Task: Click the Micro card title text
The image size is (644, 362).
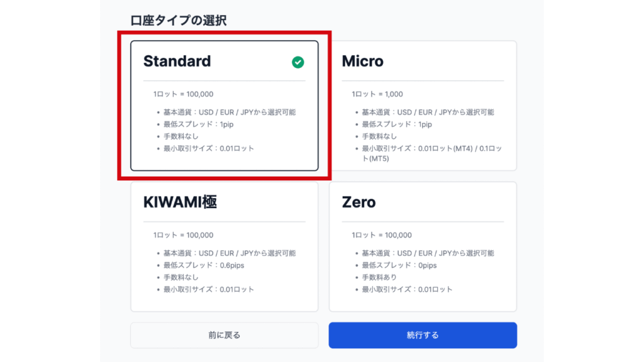Action: pyautogui.click(x=363, y=62)
